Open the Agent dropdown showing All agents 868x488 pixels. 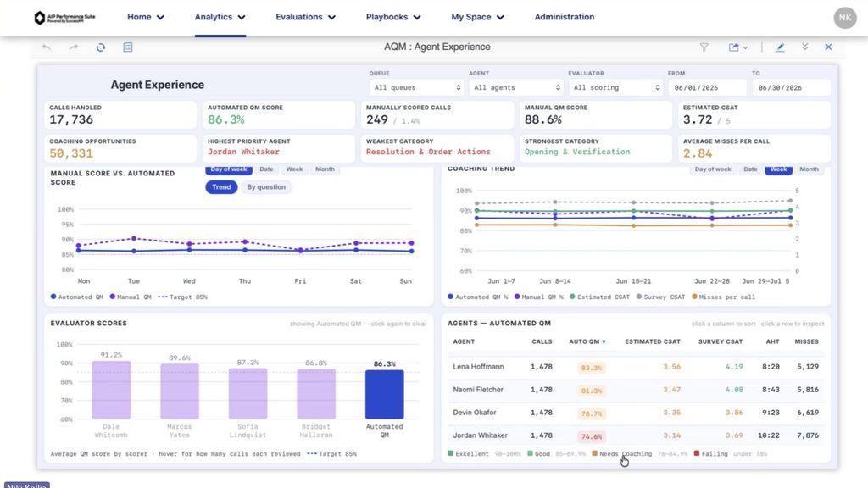pos(516,87)
